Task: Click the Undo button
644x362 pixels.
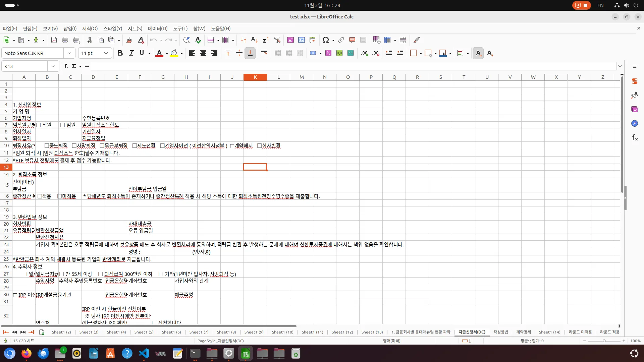Action: pos(154,40)
